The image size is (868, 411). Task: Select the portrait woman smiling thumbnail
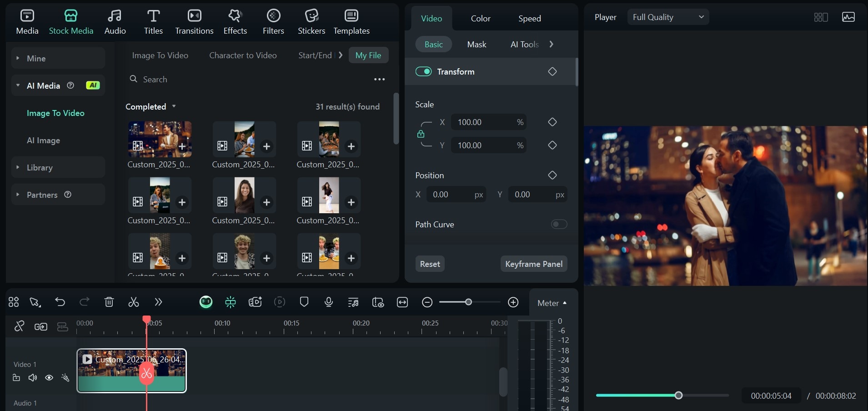point(244,195)
